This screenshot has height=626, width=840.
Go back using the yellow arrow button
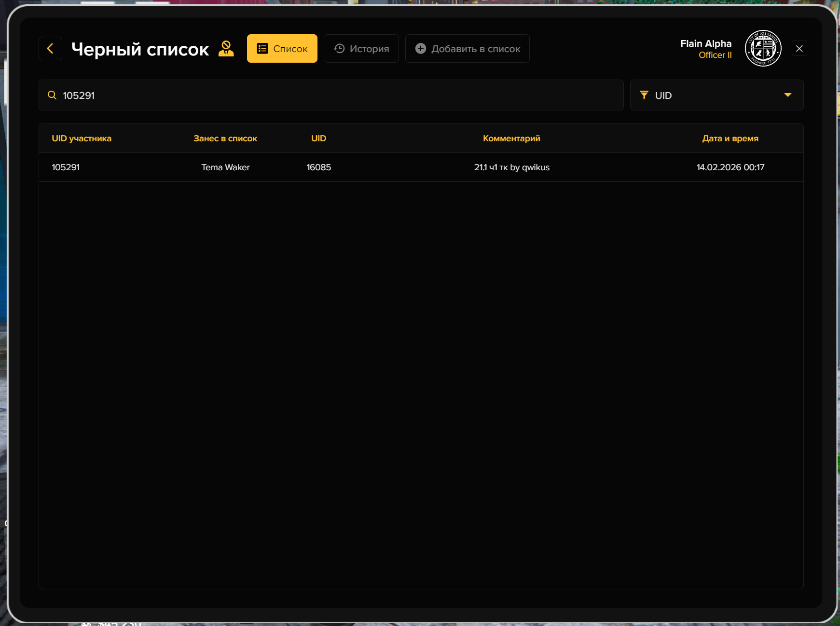(x=50, y=48)
